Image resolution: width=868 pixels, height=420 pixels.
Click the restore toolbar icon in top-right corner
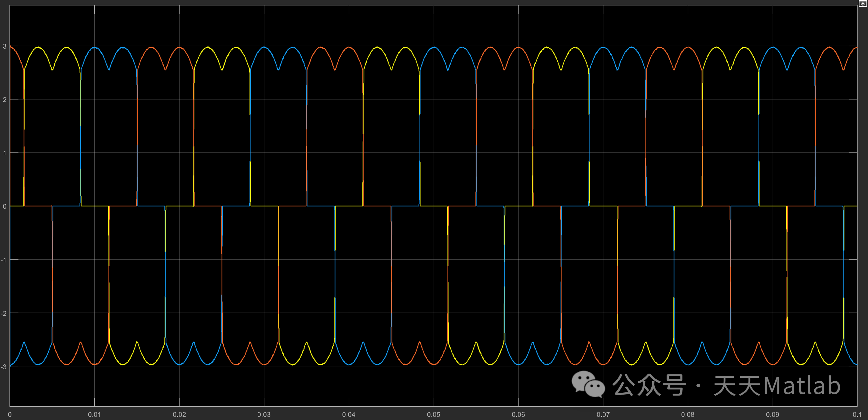(x=863, y=3)
